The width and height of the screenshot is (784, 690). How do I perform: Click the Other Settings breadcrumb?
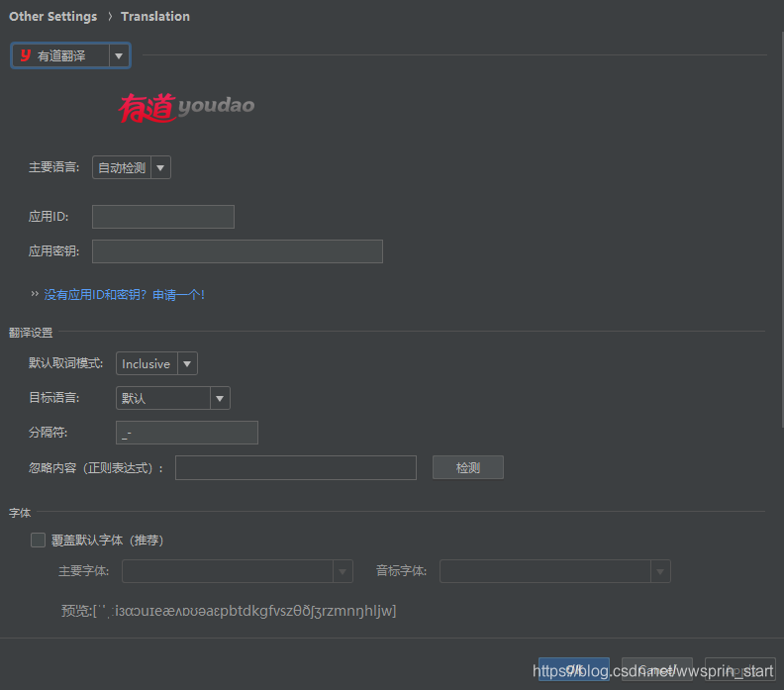click(x=53, y=17)
